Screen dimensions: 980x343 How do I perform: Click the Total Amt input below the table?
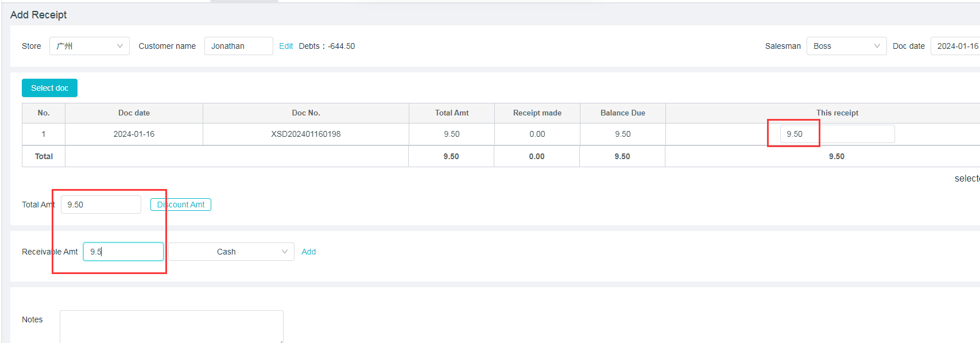point(100,205)
